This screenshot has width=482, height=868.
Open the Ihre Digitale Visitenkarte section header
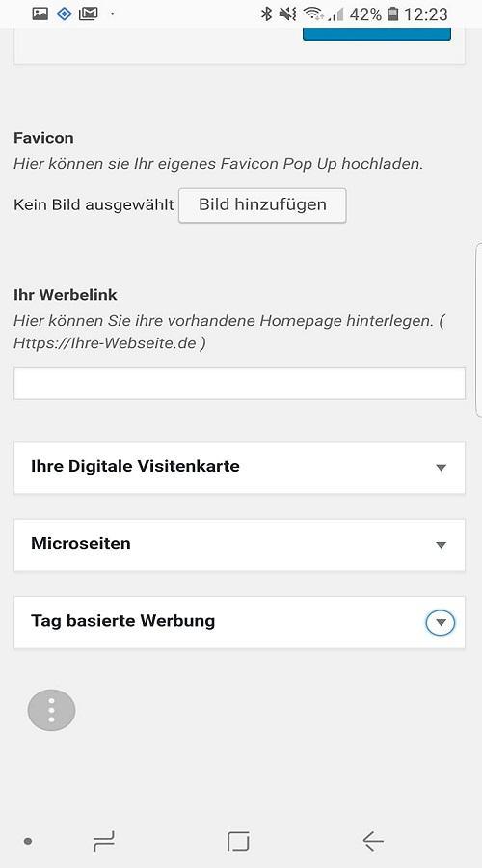[239, 467]
